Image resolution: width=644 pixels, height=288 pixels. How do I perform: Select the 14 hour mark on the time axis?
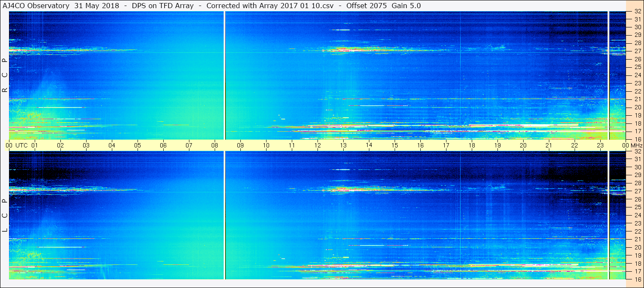pos(369,145)
